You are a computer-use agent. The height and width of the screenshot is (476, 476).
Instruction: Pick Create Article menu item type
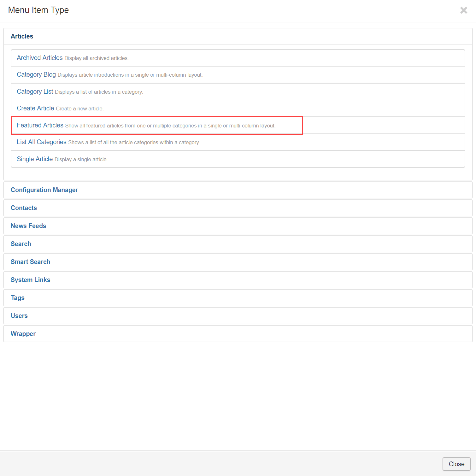coord(238,109)
